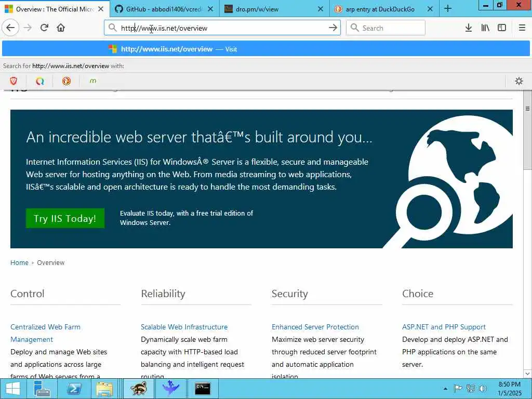Open Server Manager from taskbar
Image resolution: width=532 pixels, height=399 pixels.
pyautogui.click(x=42, y=389)
